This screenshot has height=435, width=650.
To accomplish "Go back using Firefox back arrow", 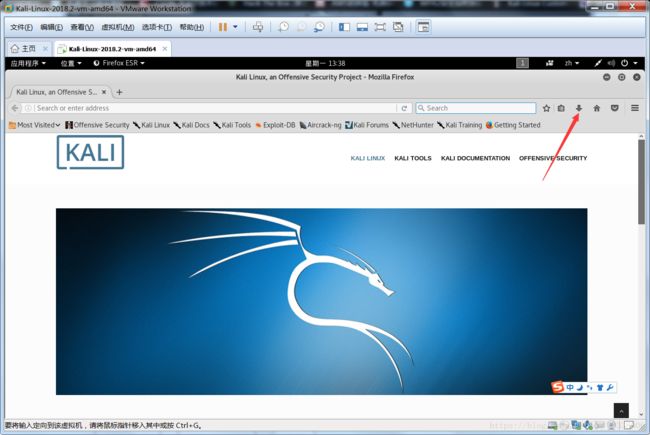I will [15, 108].
